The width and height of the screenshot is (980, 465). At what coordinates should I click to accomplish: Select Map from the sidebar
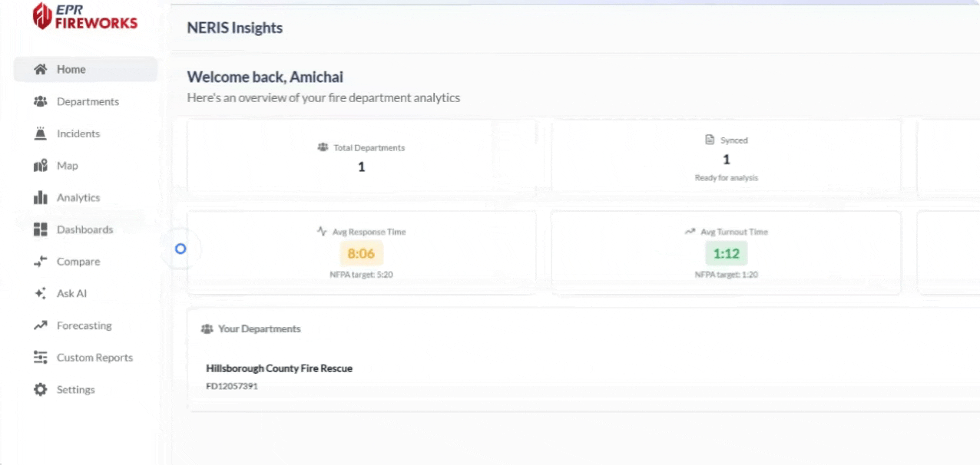[x=85, y=166]
